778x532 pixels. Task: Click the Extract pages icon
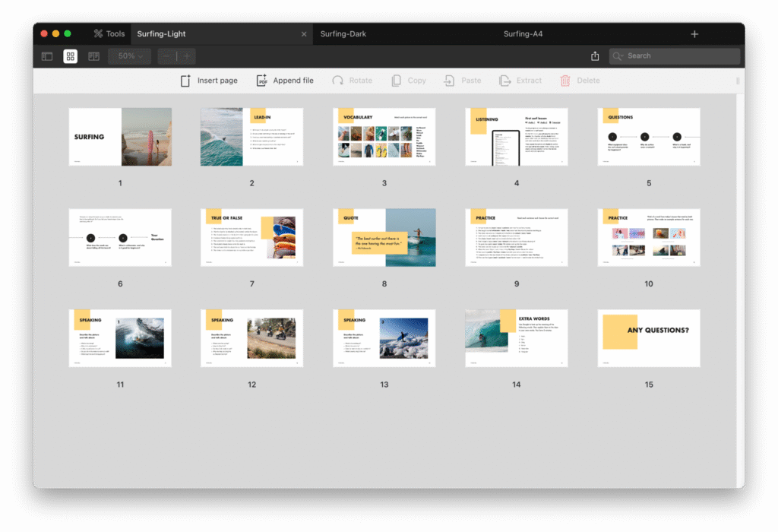504,81
